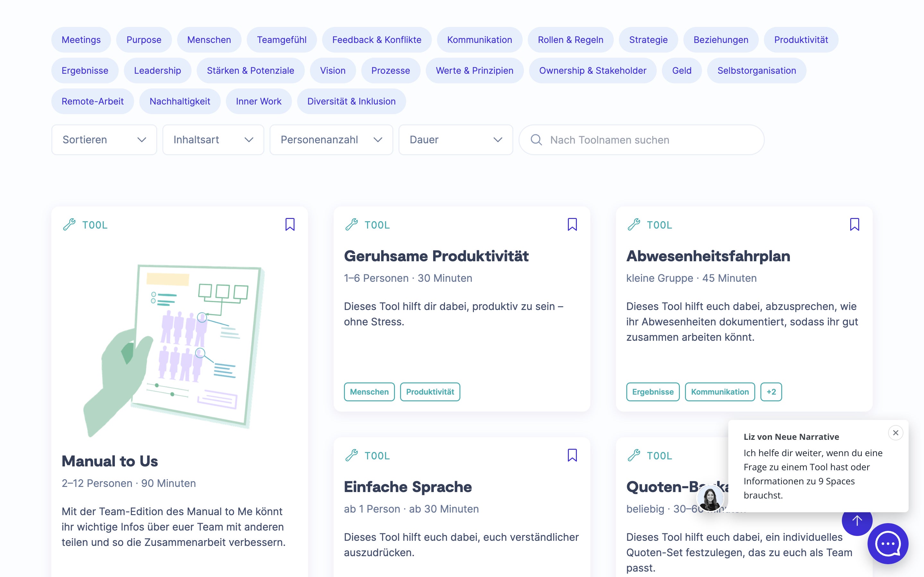Click the Nach Toolnamen suchen search field

[641, 139]
